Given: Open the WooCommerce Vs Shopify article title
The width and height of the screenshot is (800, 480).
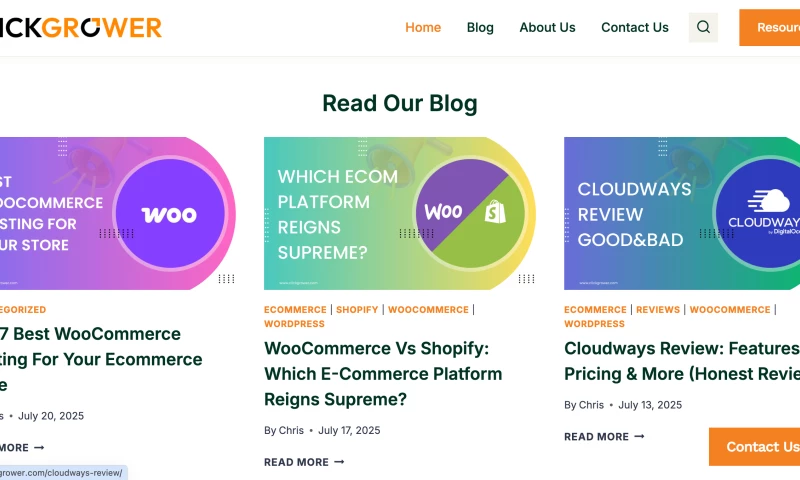Looking at the screenshot, I should click(x=383, y=374).
